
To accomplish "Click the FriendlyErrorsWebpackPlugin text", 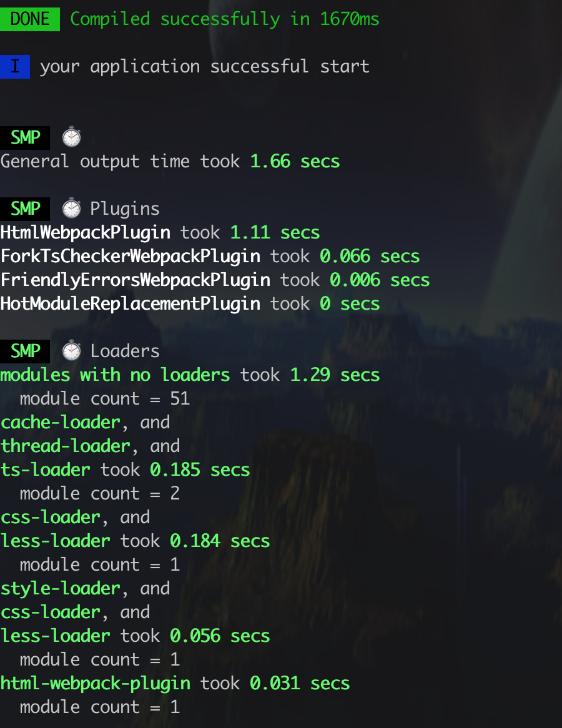I will [x=135, y=280].
